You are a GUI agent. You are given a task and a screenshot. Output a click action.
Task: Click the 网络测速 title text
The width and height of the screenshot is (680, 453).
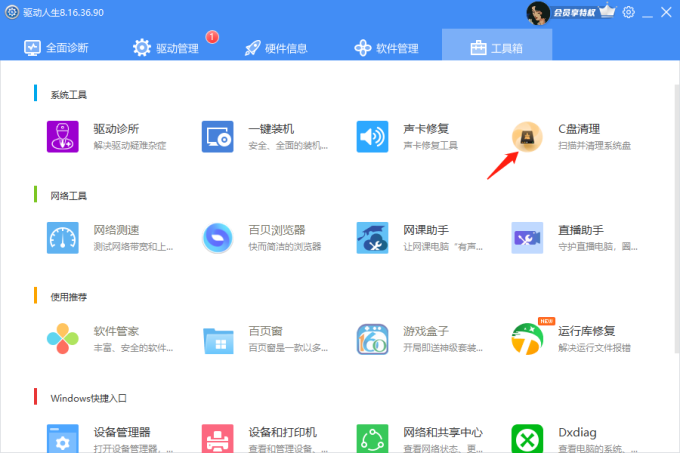pyautogui.click(x=116, y=230)
